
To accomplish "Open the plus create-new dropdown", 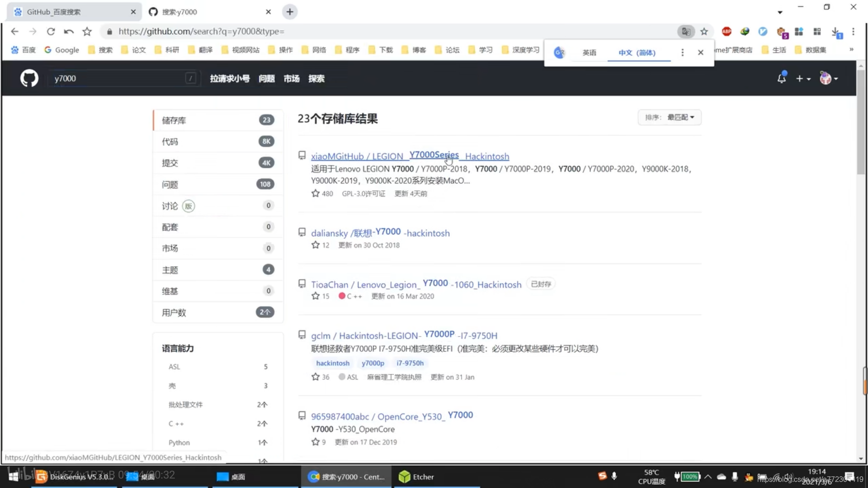I will [803, 79].
